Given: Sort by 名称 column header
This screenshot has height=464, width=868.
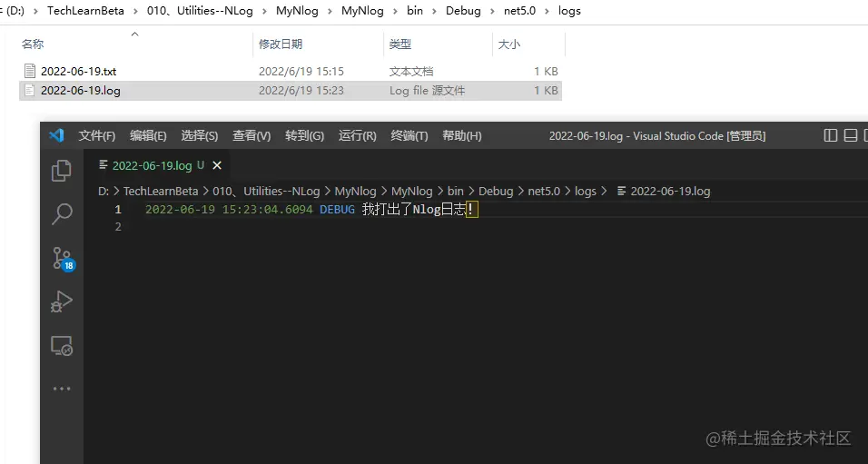Looking at the screenshot, I should click(x=33, y=44).
